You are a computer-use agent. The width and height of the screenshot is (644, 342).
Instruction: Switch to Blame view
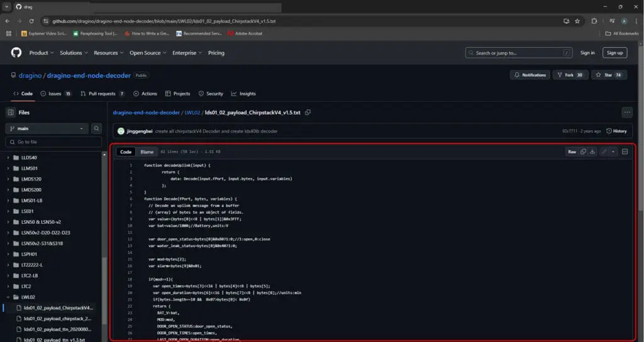147,152
